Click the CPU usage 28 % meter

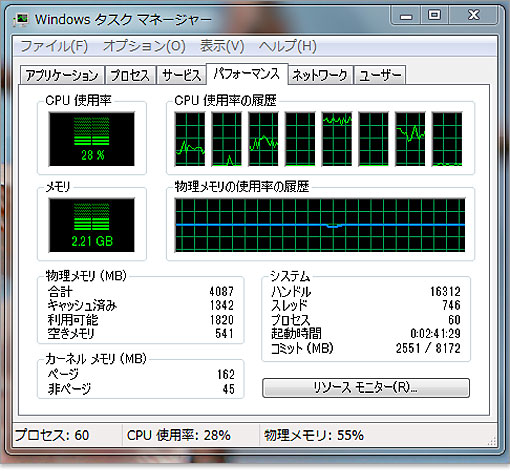(92, 139)
